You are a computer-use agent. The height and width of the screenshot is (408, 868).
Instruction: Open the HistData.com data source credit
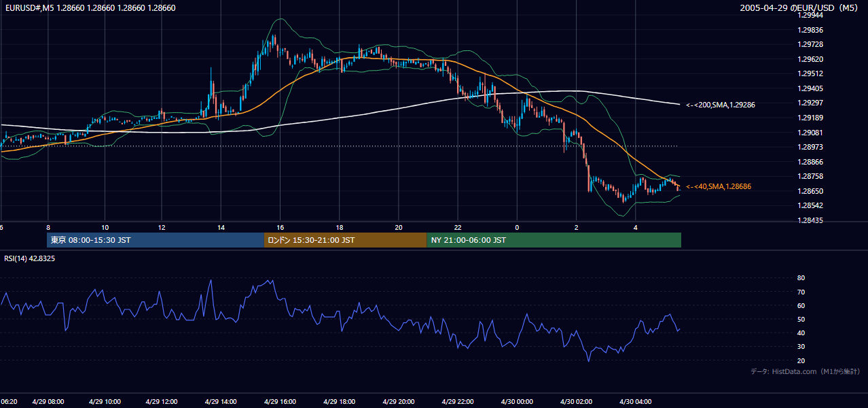(x=806, y=371)
